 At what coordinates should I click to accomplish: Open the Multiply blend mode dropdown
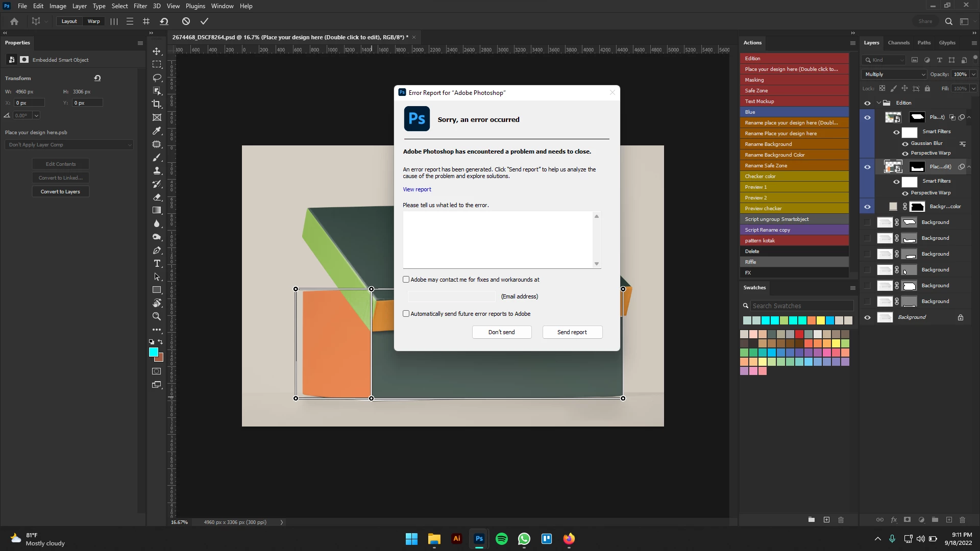(x=895, y=74)
